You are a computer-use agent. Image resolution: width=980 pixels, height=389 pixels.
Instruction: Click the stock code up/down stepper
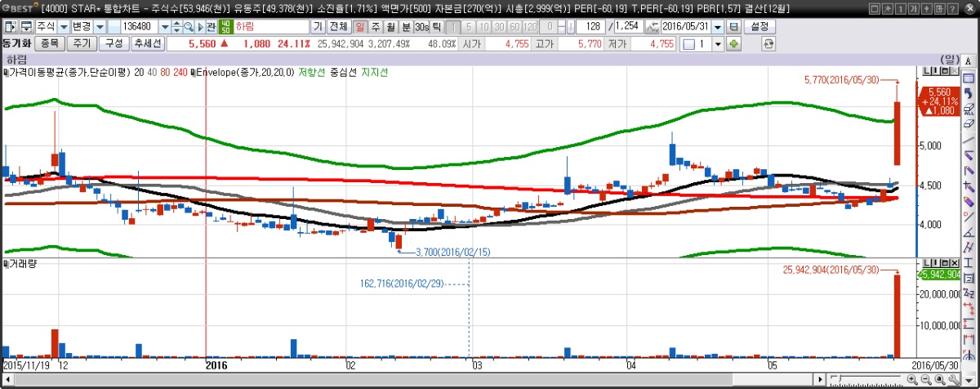tap(176, 26)
